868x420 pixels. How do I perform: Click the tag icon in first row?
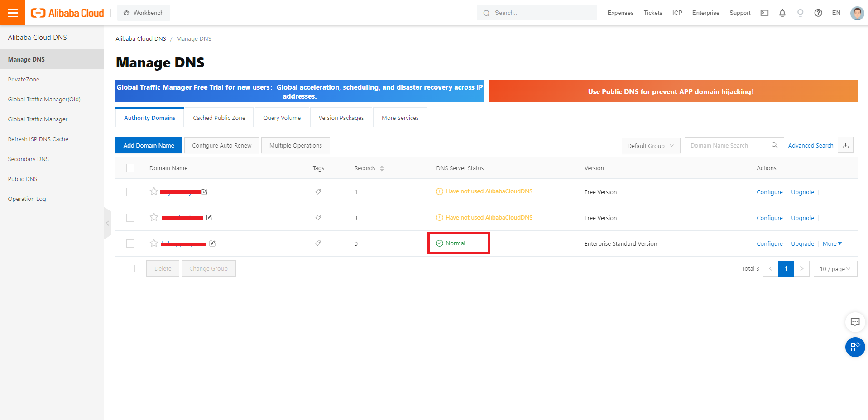pyautogui.click(x=318, y=191)
